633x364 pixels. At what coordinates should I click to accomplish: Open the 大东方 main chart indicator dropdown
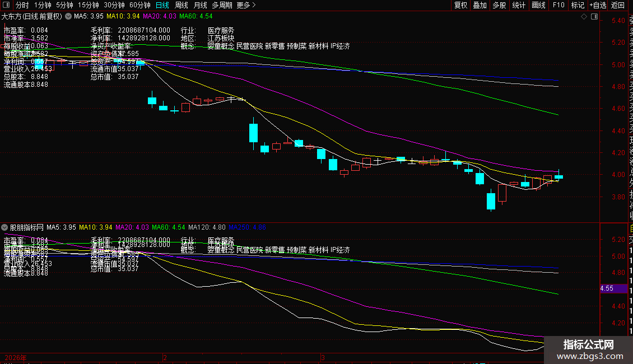point(68,17)
